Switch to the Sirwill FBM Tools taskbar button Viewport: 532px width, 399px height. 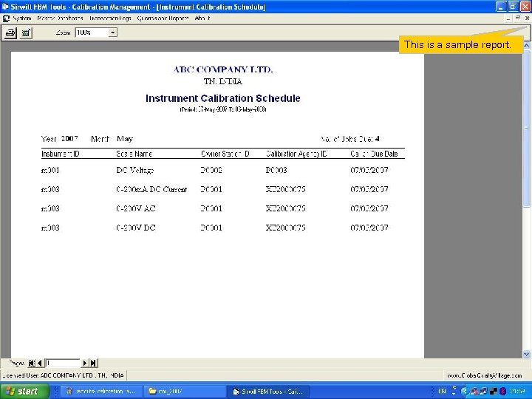267,392
